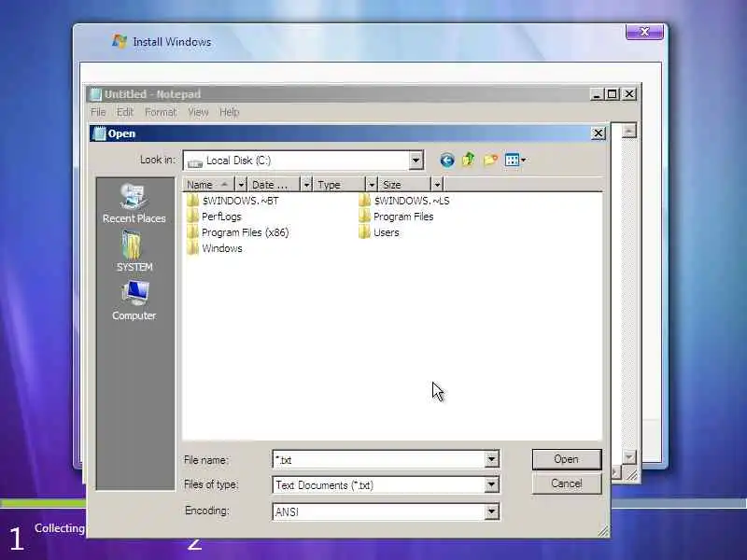
Task: Sort by the Name column header
Action: (208, 184)
